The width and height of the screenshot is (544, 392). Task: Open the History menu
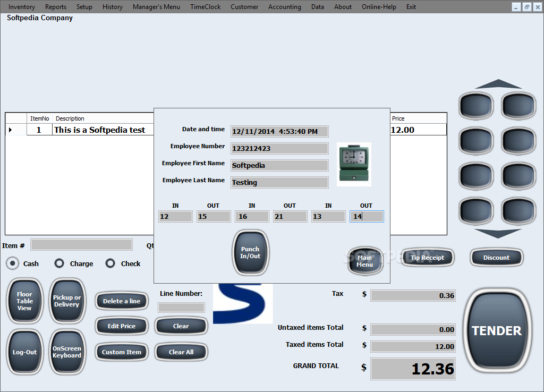click(x=113, y=6)
